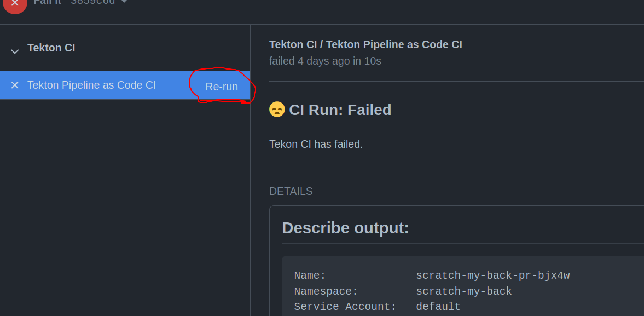Select Tekton Pipeline as Code CI check
Viewport: 644px width, 316px height.
coord(91,85)
